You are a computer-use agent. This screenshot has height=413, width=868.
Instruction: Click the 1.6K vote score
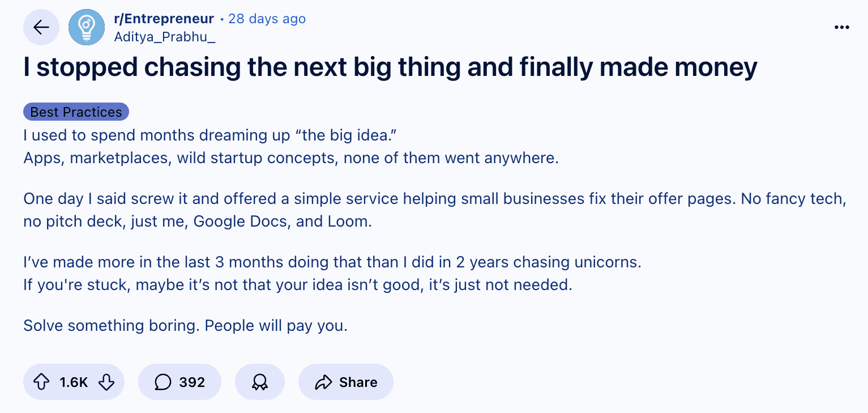(x=74, y=382)
